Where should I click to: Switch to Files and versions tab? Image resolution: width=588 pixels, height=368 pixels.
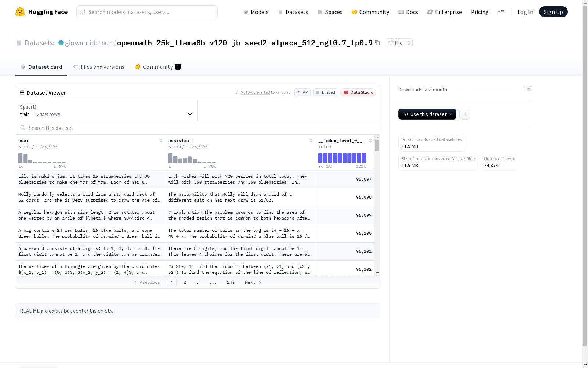[x=98, y=67]
